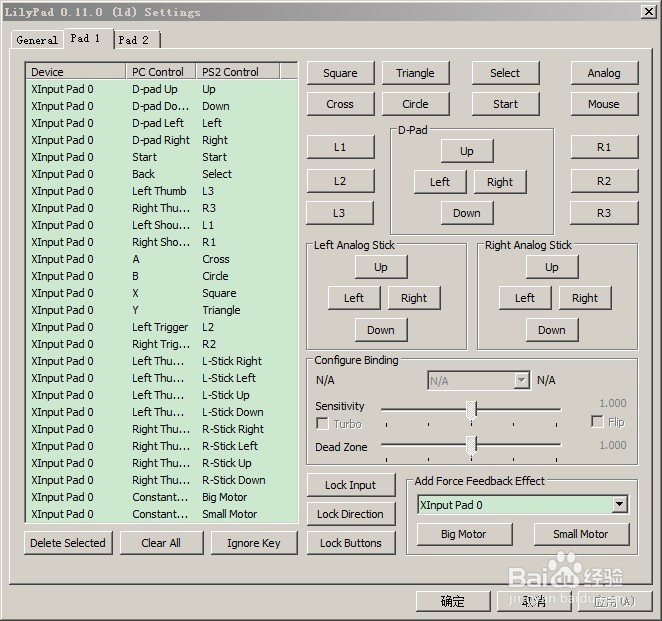Close the LilyPad Settings window

point(648,11)
